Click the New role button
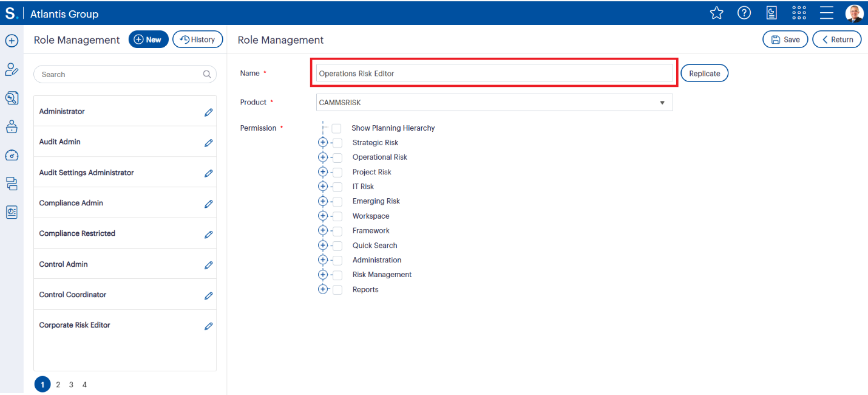868x395 pixels. pyautogui.click(x=149, y=39)
